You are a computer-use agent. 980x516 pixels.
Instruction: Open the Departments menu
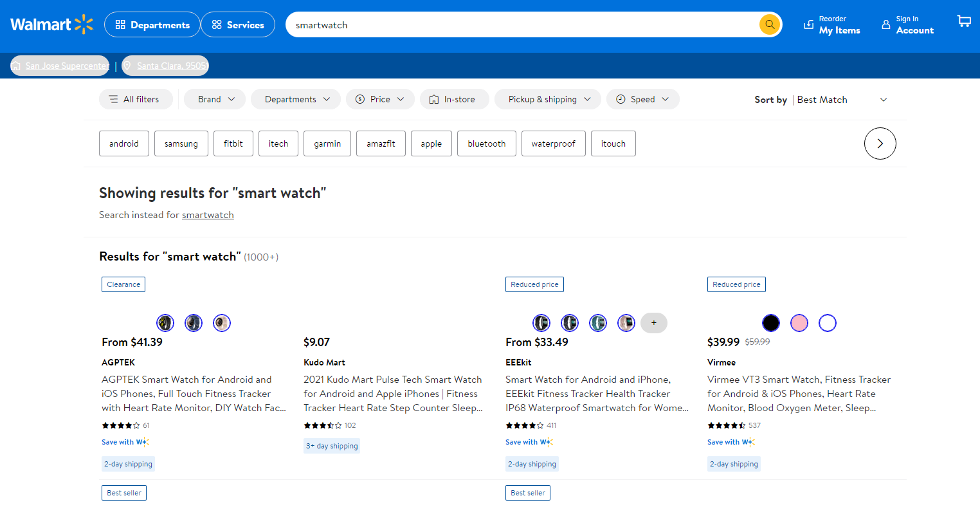coord(152,24)
